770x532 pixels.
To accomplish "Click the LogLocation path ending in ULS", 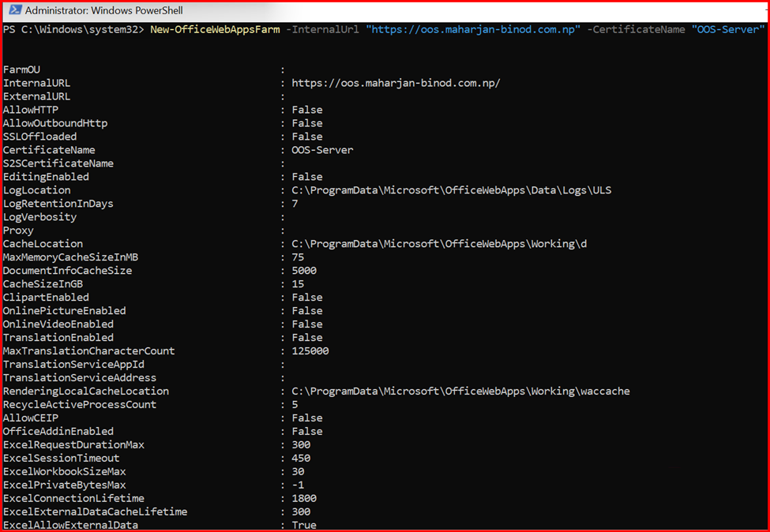I will (452, 190).
